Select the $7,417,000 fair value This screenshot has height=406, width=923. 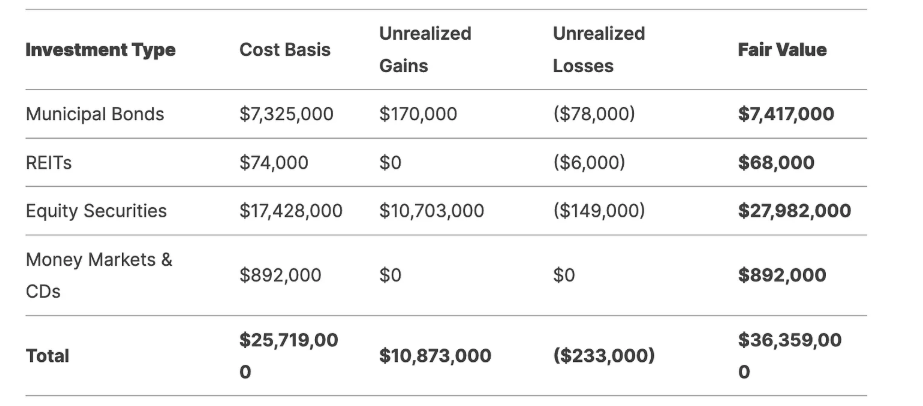pos(786,114)
